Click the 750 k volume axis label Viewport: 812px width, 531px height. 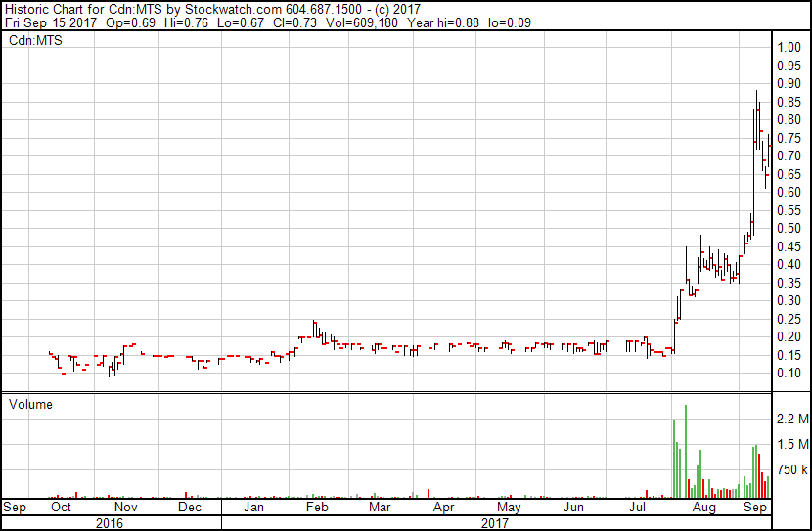[x=792, y=469]
